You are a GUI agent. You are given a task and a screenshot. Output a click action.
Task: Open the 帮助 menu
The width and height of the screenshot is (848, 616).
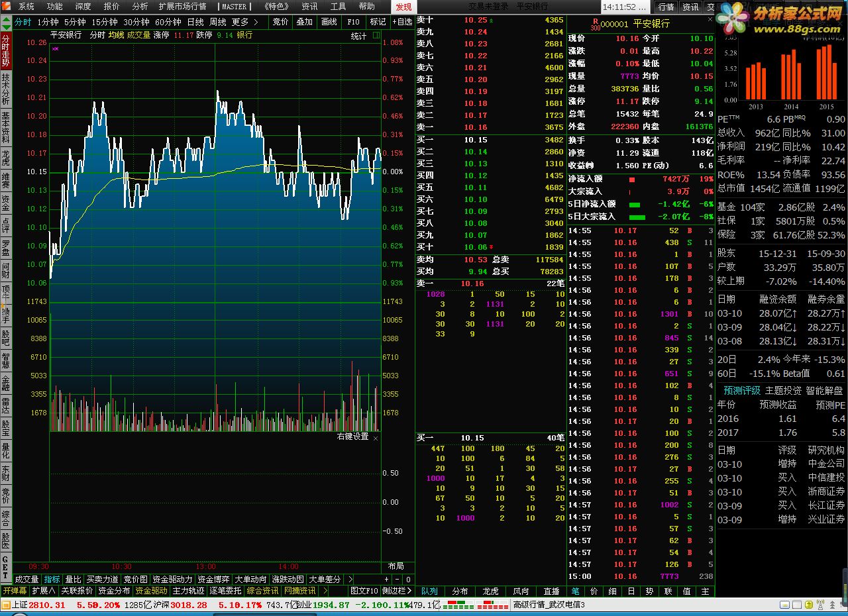(366, 7)
